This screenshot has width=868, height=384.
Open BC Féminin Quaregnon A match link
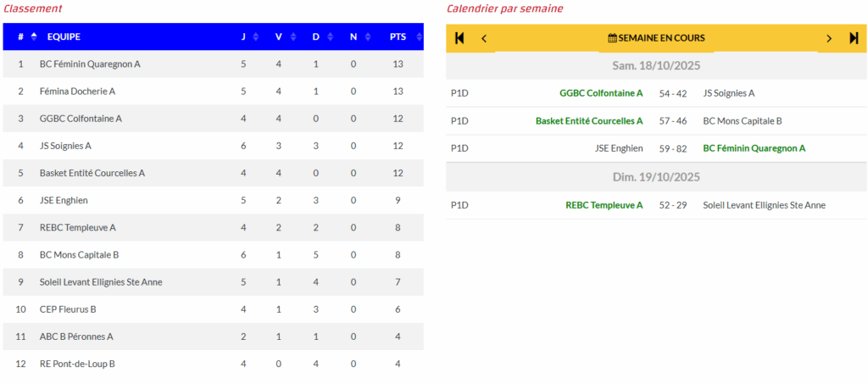click(754, 148)
